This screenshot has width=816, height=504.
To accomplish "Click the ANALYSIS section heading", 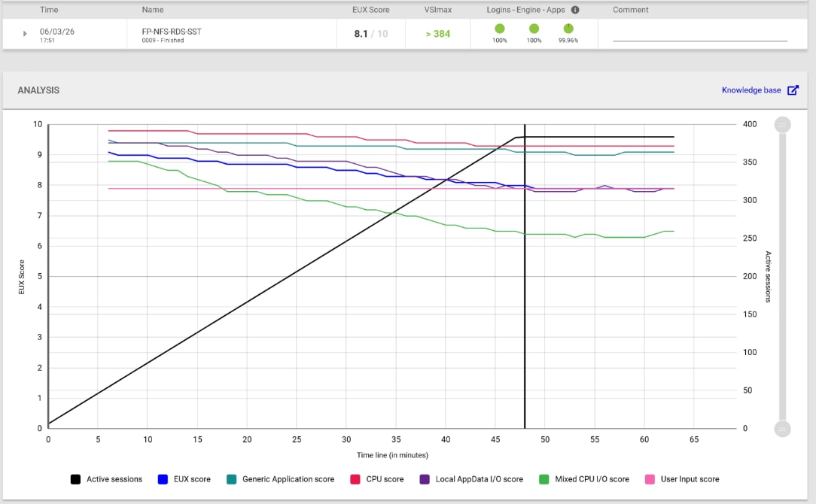I will point(38,90).
